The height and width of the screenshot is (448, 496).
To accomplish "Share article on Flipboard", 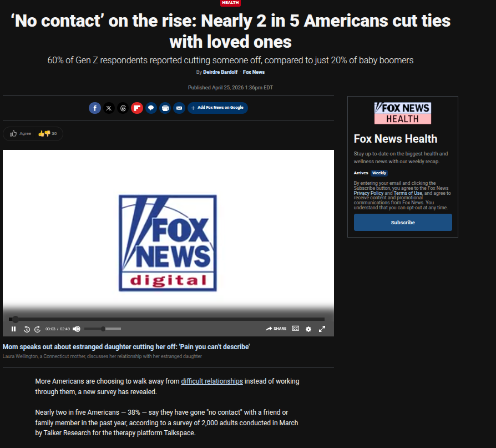I will point(137,108).
